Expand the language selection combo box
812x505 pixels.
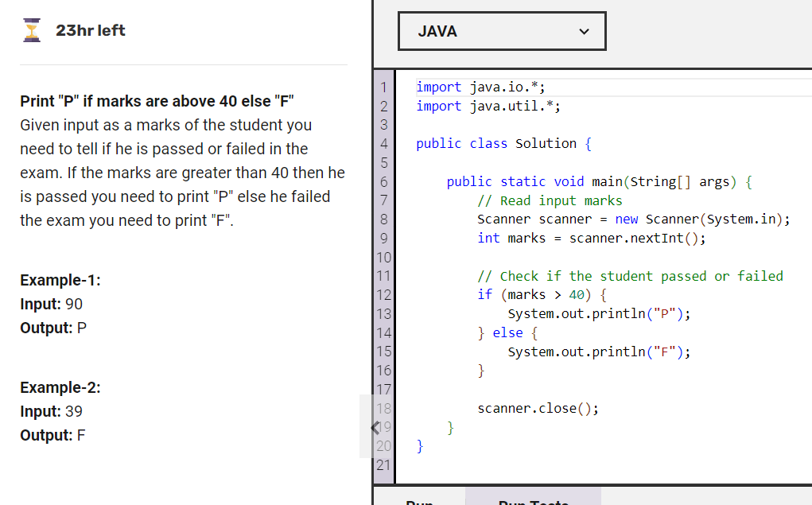tap(502, 31)
